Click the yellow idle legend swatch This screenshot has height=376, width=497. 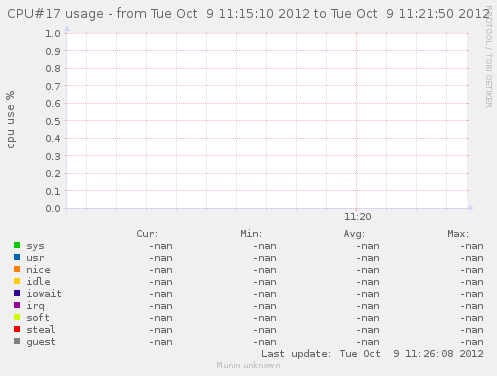click(x=17, y=281)
